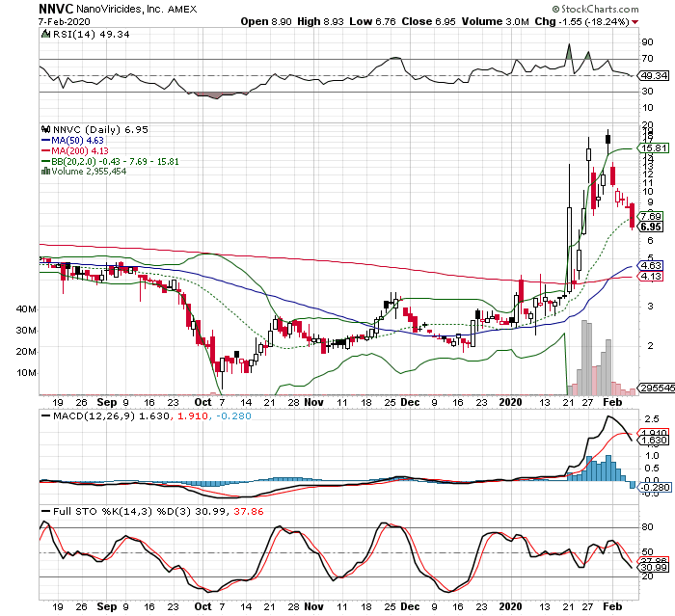Click the 10M volume axis label
The height and width of the screenshot is (616, 675).
coord(26,373)
